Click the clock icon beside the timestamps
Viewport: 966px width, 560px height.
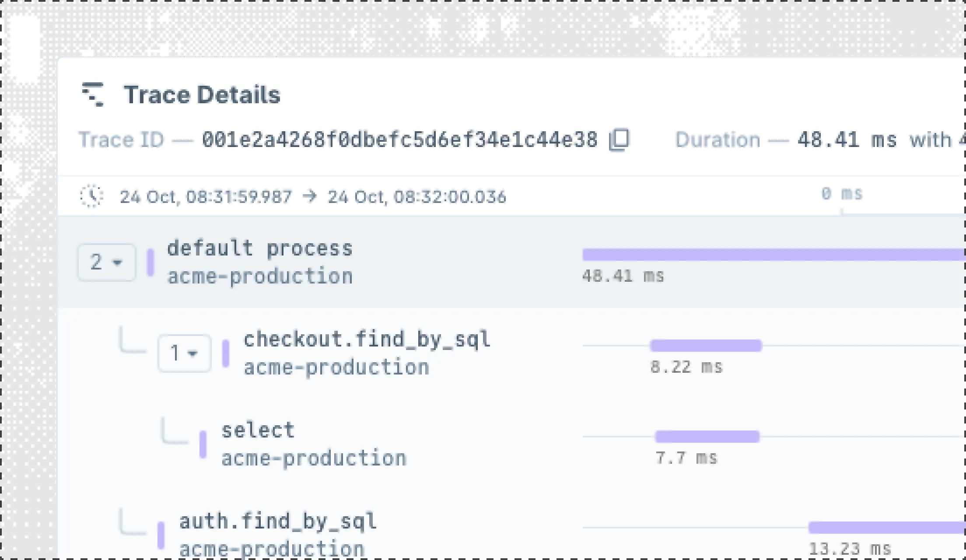pyautogui.click(x=91, y=196)
